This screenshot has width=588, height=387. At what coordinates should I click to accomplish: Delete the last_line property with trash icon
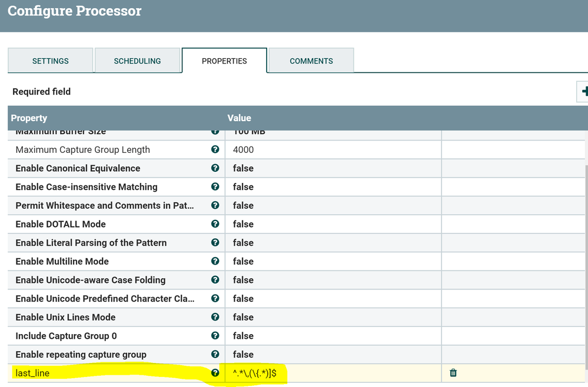point(453,373)
